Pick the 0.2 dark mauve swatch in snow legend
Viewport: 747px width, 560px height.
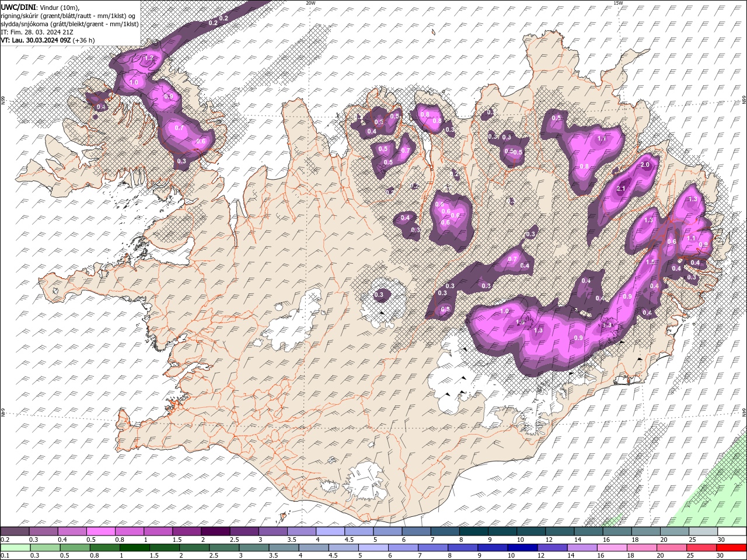coord(15,531)
